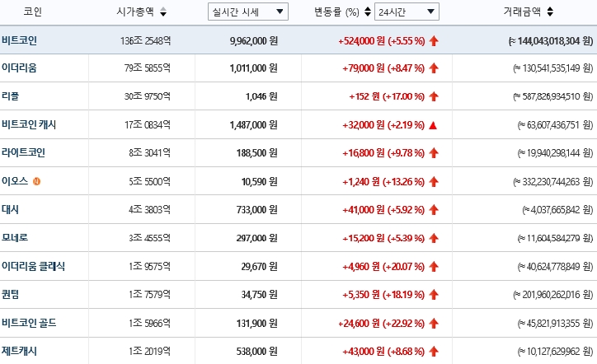
Task: Open the 대시 coin link
Action: point(10,209)
